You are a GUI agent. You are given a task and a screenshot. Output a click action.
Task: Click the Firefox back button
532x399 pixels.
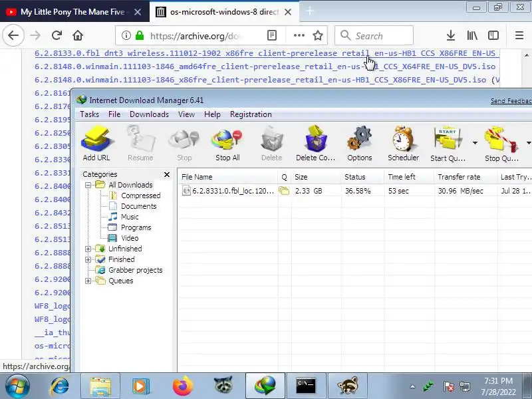point(13,35)
